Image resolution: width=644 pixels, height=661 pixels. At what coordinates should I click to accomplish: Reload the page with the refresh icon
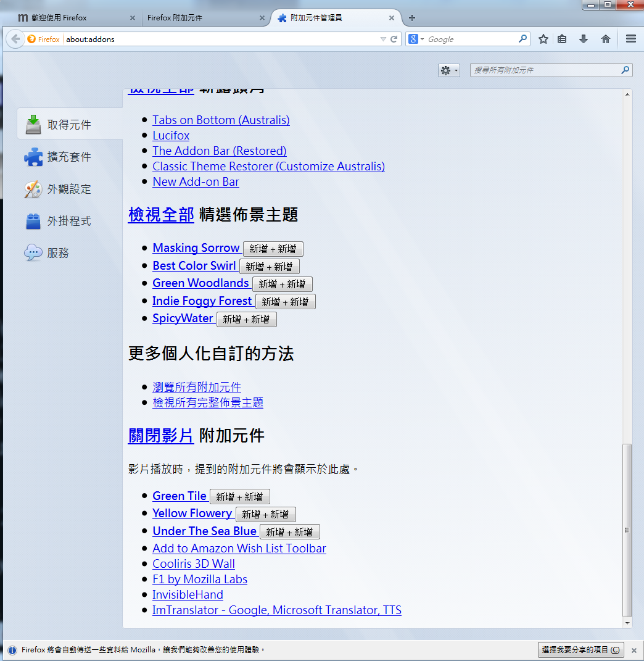(394, 39)
